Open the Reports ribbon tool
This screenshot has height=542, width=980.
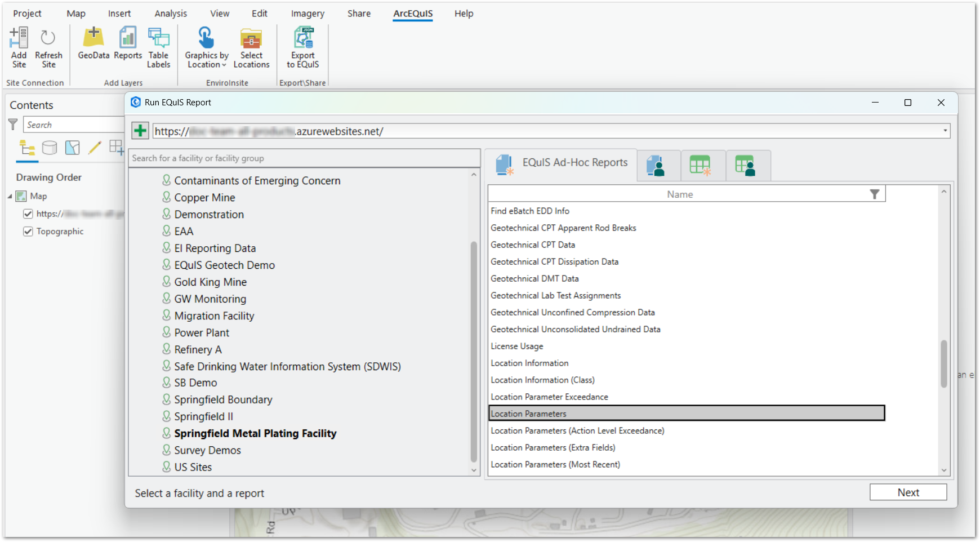128,38
